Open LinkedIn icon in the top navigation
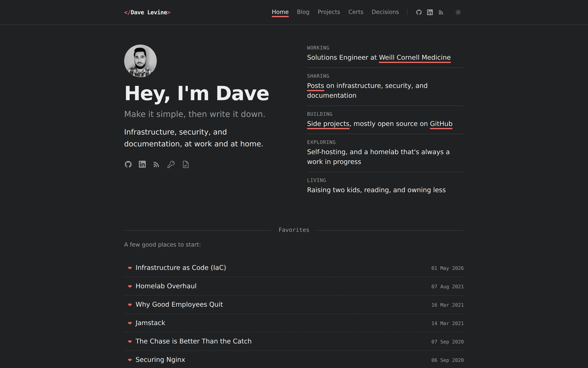The height and width of the screenshot is (368, 588). tap(430, 12)
